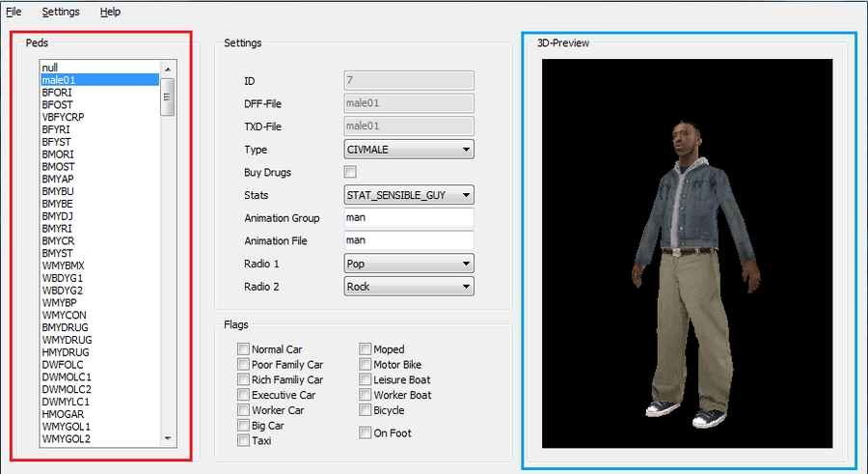Screen dimensions: 868x474
Task: Select WMYBMX ped from the list
Action: pyautogui.click(x=63, y=265)
